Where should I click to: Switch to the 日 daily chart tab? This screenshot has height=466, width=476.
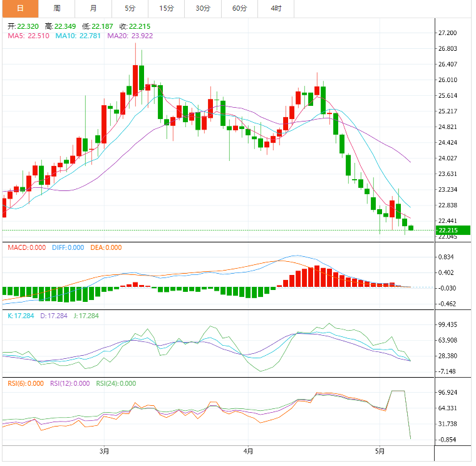coord(19,8)
